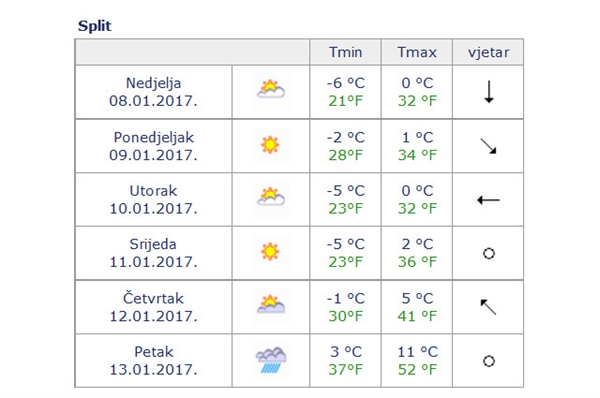
Task: Click the sunny icon for Ponedjeljak 09.01.2017
Action: [x=270, y=145]
